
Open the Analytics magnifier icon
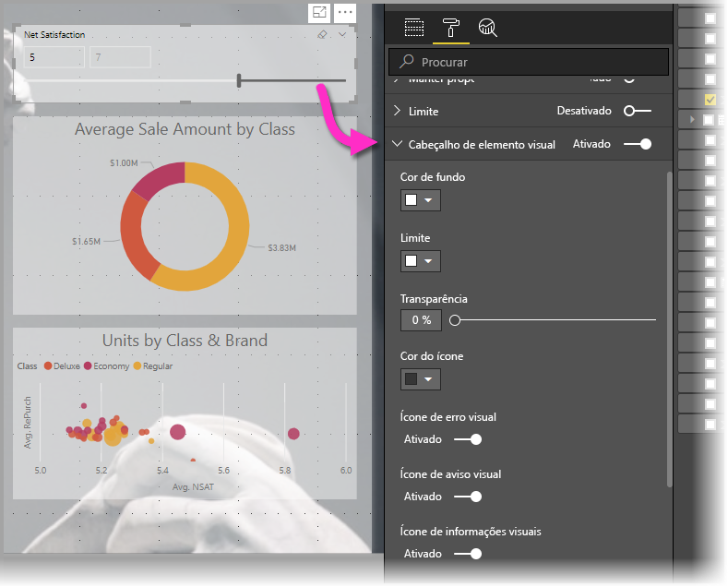pyautogui.click(x=487, y=28)
